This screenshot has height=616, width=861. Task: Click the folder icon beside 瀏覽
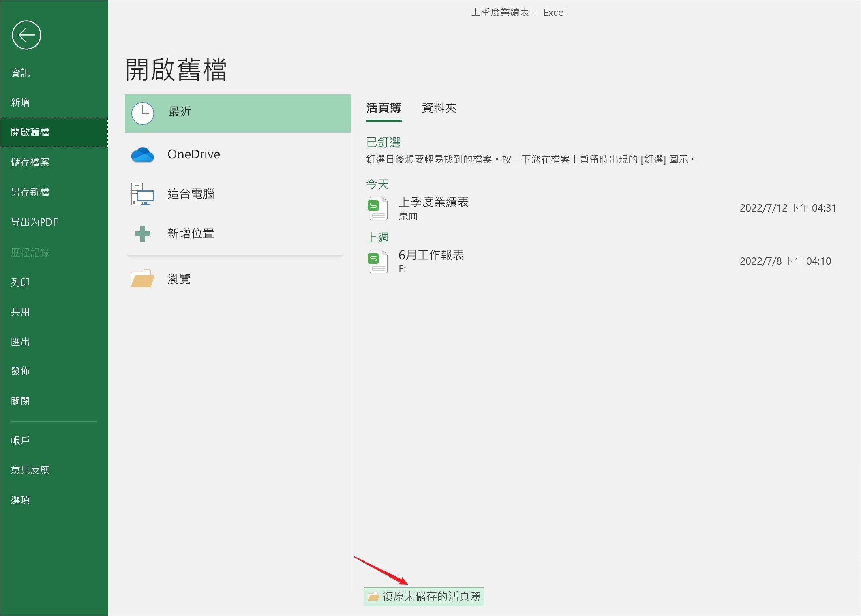[x=142, y=278]
